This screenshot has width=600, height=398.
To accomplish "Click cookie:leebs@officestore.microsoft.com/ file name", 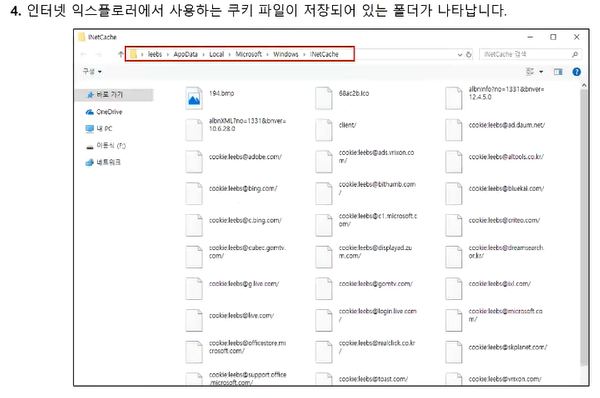I will 248,347.
